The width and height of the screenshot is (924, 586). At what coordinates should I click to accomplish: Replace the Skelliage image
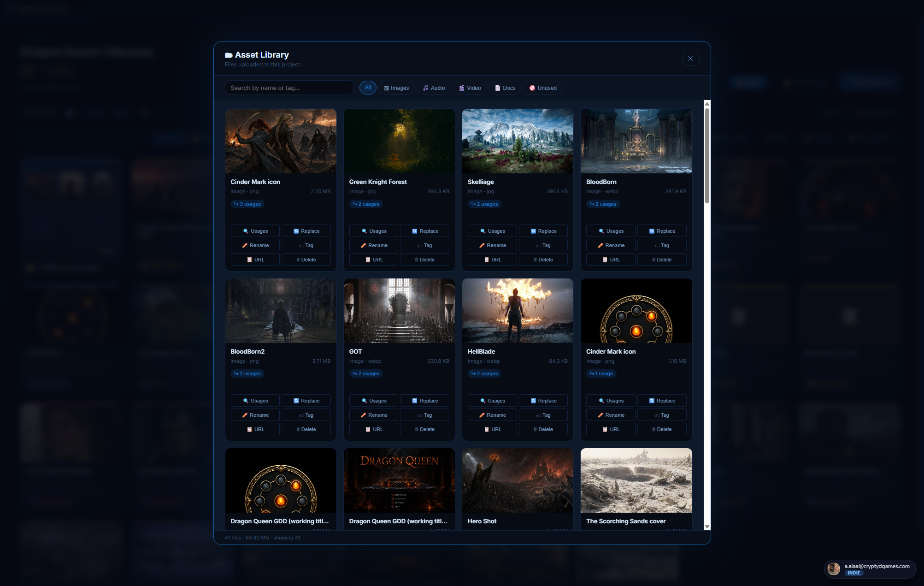pos(543,231)
